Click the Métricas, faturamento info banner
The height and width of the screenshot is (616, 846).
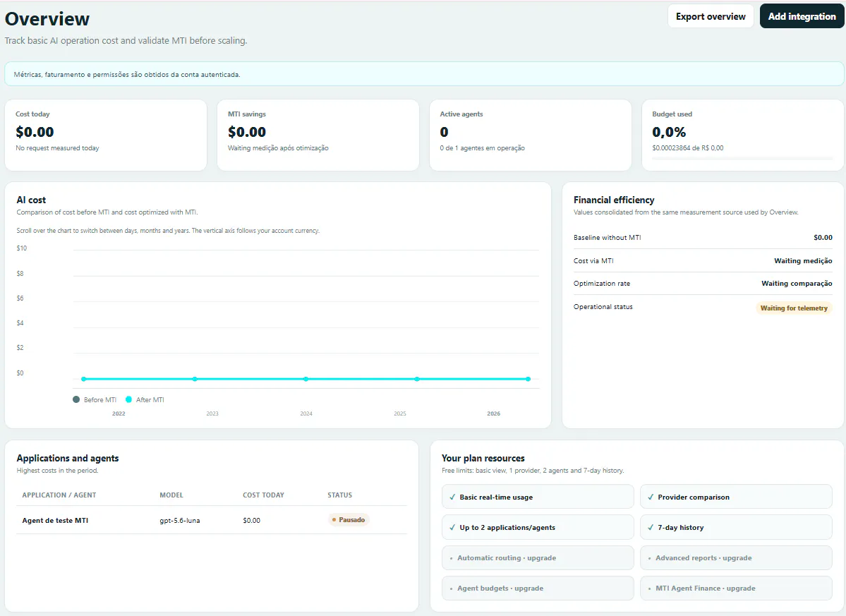tap(424, 74)
